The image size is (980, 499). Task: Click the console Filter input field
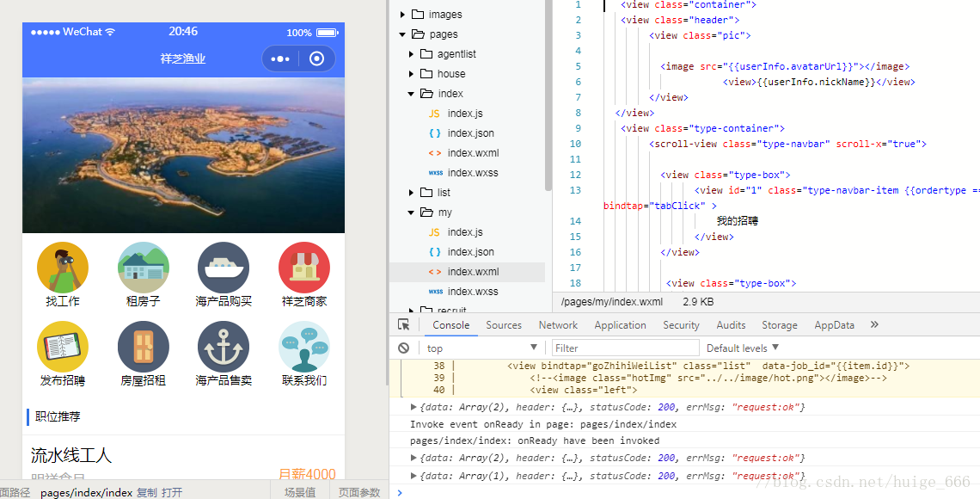coord(625,348)
